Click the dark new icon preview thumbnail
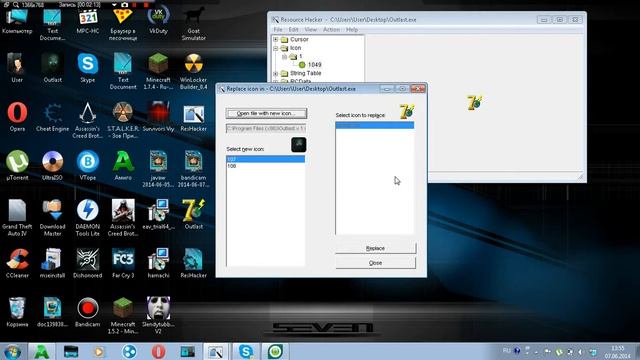Screen dimensions: 640x360 click(299, 144)
